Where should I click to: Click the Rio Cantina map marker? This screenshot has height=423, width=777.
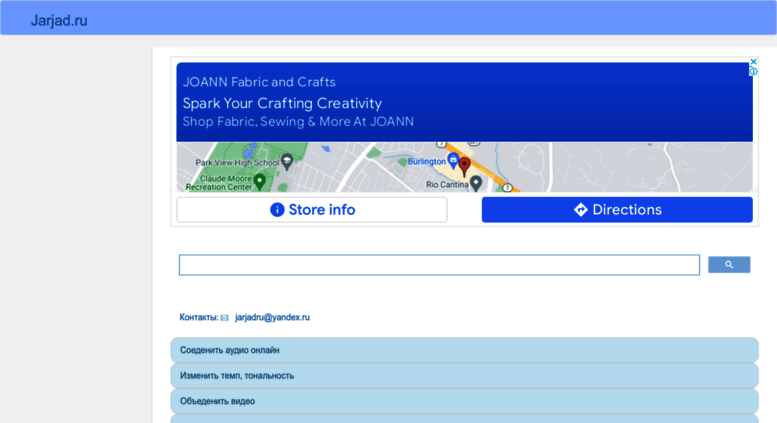pyautogui.click(x=476, y=183)
